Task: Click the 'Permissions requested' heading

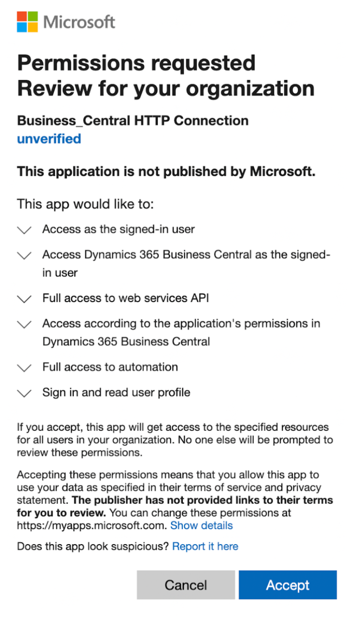Action: (x=136, y=63)
